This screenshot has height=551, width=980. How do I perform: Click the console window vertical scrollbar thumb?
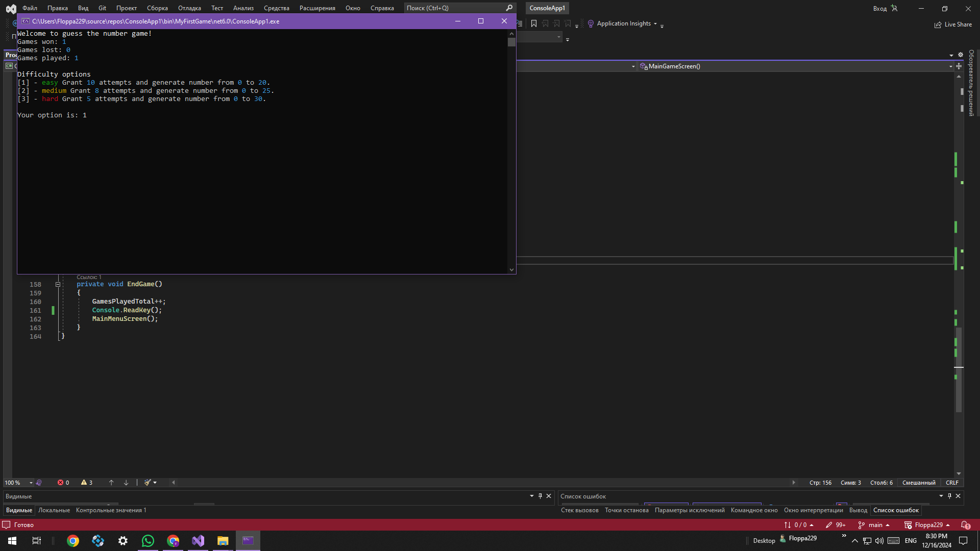[511, 42]
